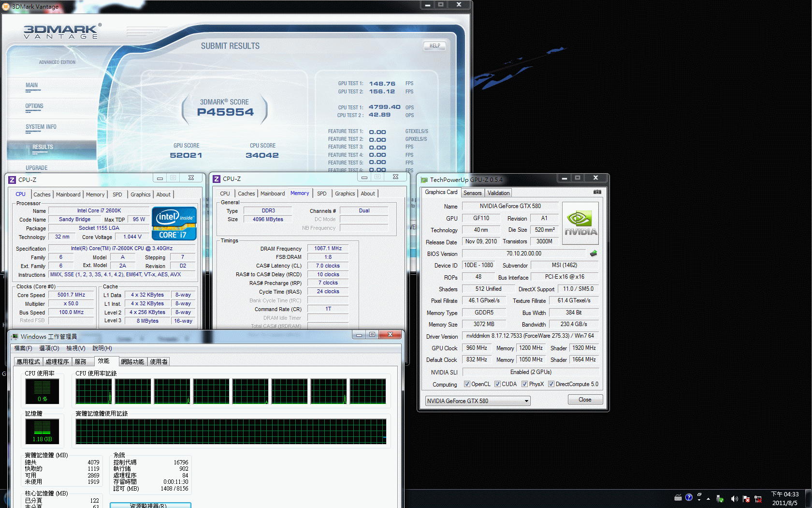Switch to Sensors tab in GPU-Z
The height and width of the screenshot is (508, 812).
tap(472, 193)
